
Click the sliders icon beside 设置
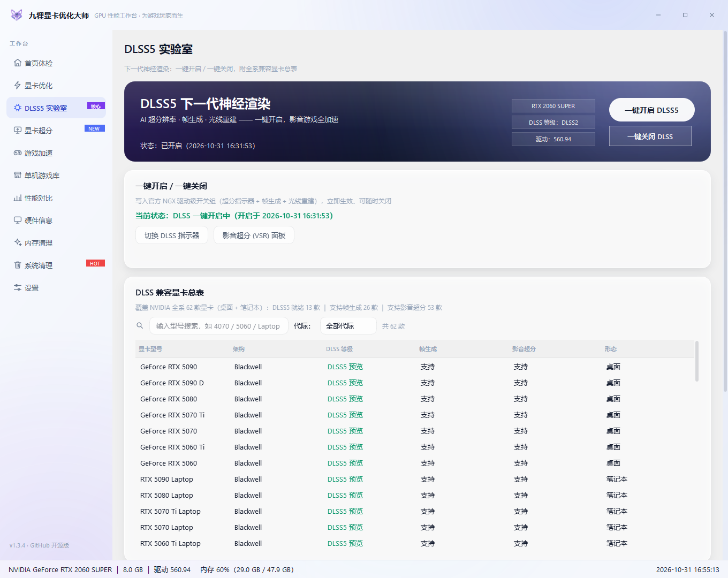point(18,288)
